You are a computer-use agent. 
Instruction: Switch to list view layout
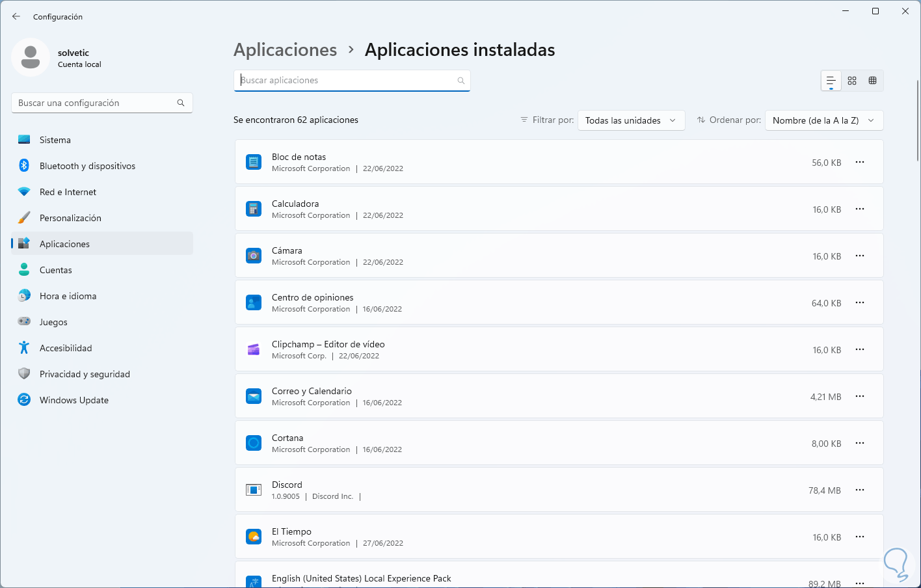tap(831, 81)
